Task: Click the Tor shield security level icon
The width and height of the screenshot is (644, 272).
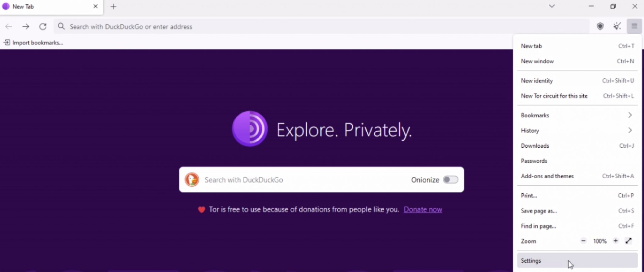Action: tap(600, 26)
